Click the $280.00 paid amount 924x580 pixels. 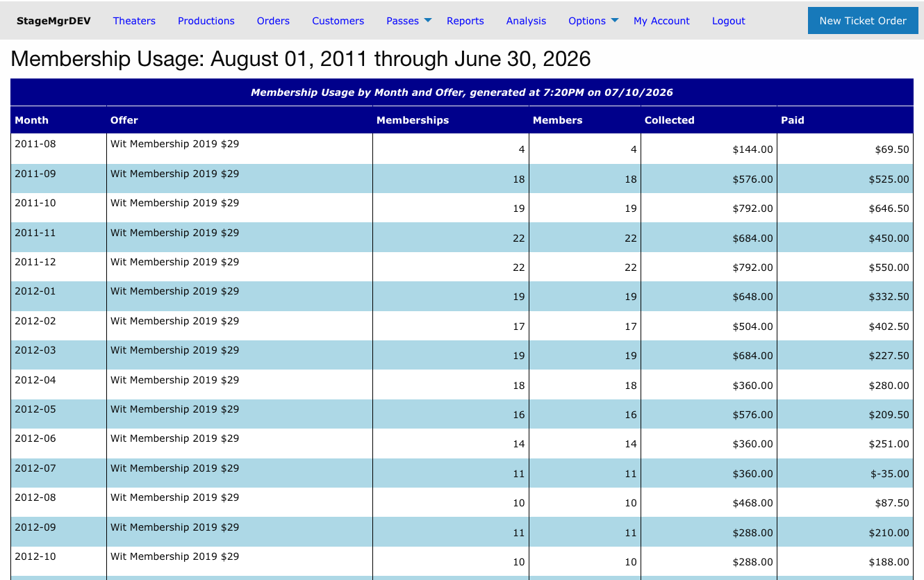[889, 386]
